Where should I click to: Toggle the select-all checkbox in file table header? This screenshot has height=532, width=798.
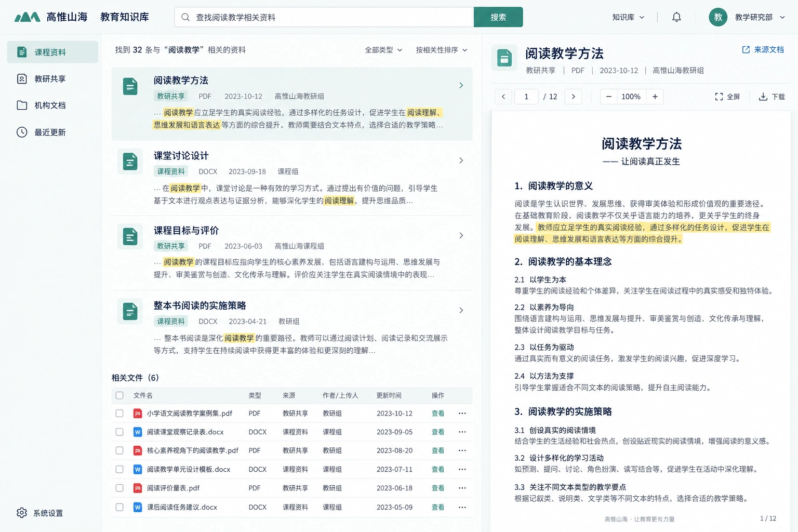[x=119, y=395]
